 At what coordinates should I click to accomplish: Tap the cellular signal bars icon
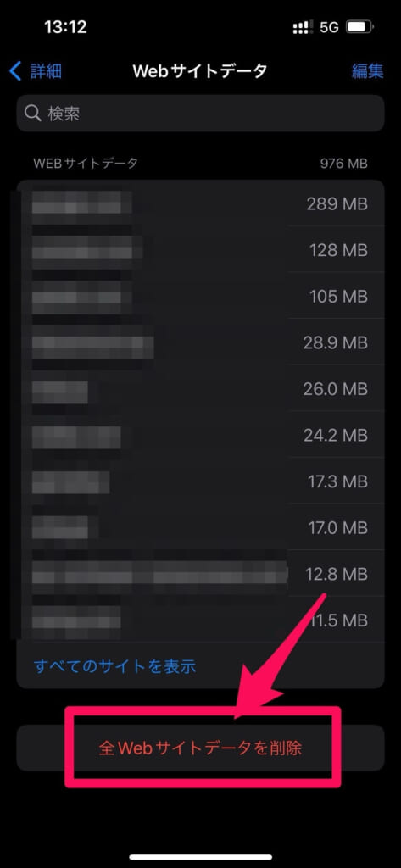coord(301,27)
